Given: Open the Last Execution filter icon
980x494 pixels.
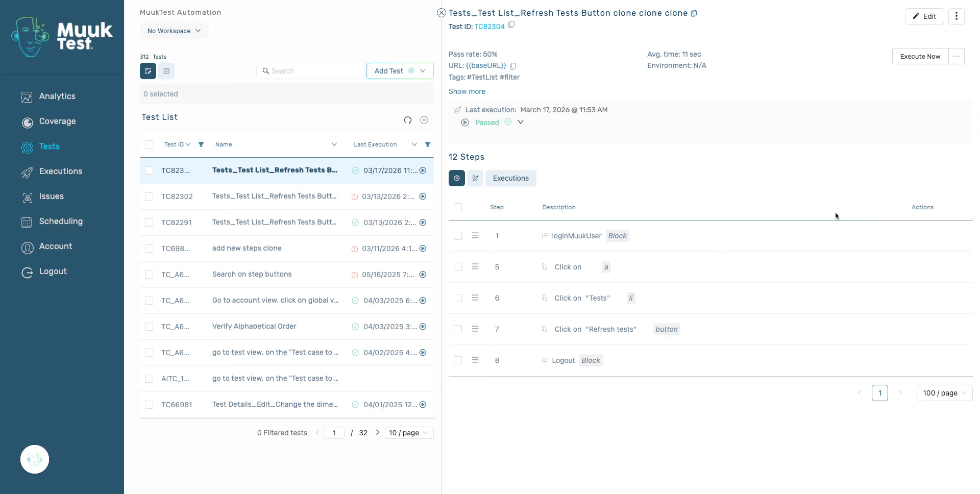Looking at the screenshot, I should click(428, 144).
